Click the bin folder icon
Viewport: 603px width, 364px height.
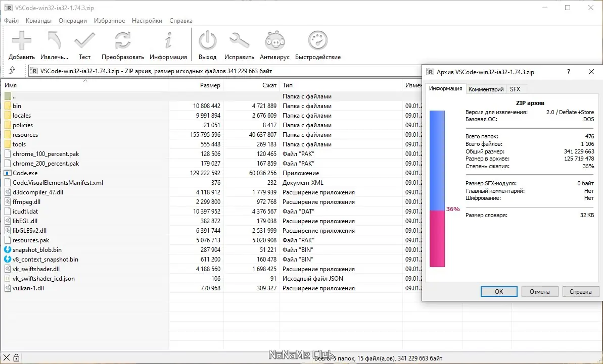click(x=8, y=106)
